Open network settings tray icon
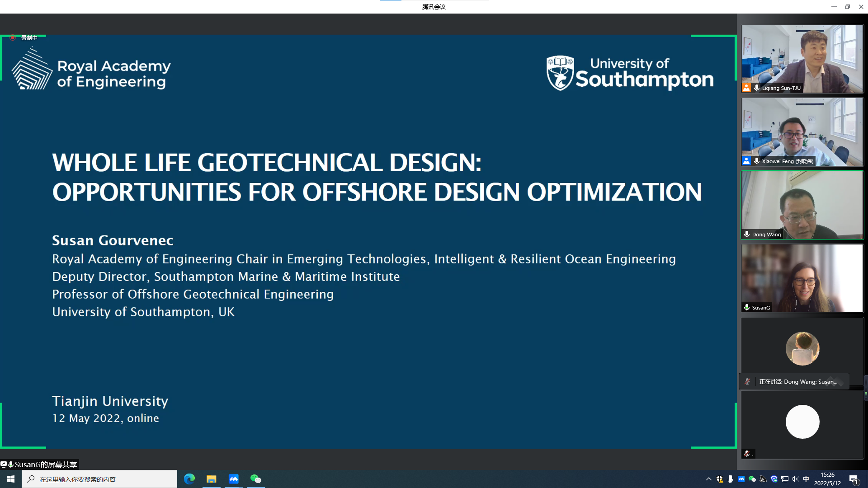 [785, 479]
